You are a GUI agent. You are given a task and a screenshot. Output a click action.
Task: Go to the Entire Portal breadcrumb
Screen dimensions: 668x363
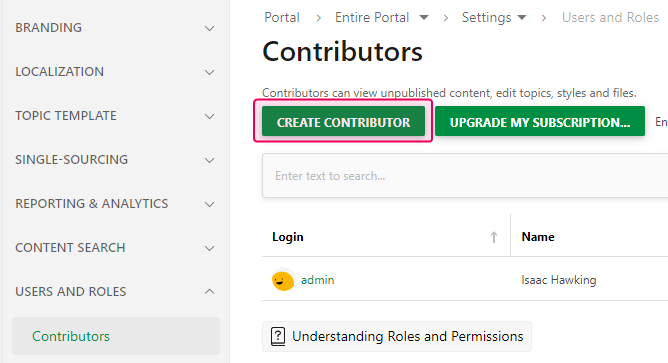point(371,17)
